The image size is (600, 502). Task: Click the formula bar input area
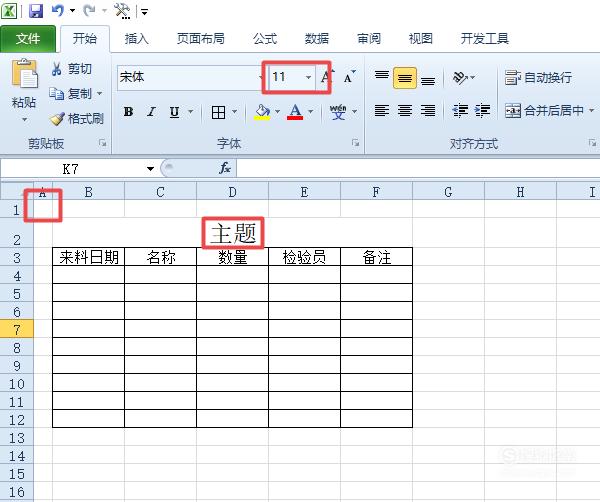pyautogui.click(x=418, y=169)
